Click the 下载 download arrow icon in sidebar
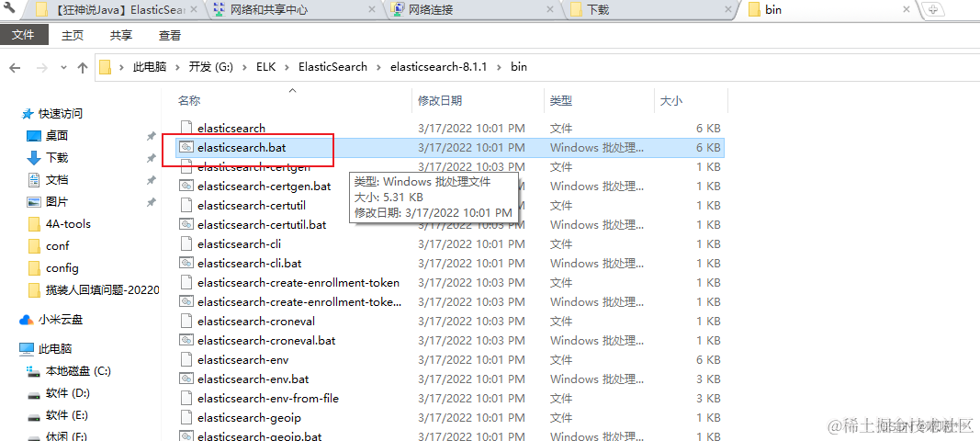 pos(34,158)
